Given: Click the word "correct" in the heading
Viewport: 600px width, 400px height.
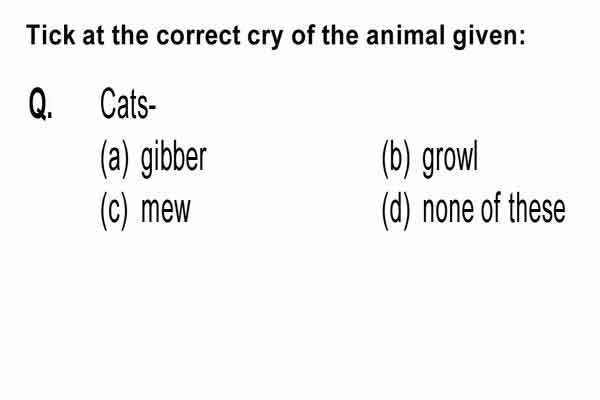Looking at the screenshot, I should (x=199, y=36).
